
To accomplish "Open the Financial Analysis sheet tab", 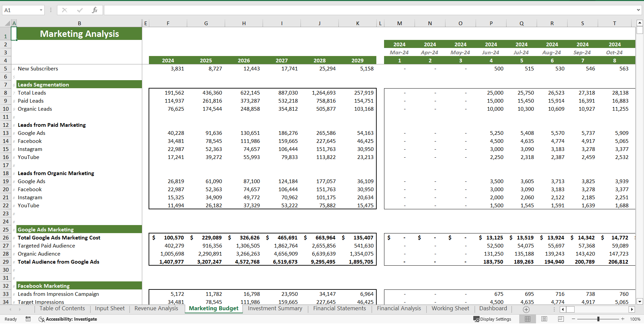I will (x=399, y=309).
